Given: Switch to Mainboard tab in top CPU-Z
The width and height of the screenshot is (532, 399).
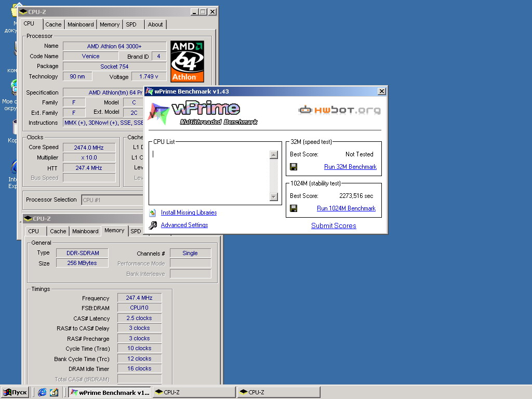Looking at the screenshot, I should click(x=81, y=24).
